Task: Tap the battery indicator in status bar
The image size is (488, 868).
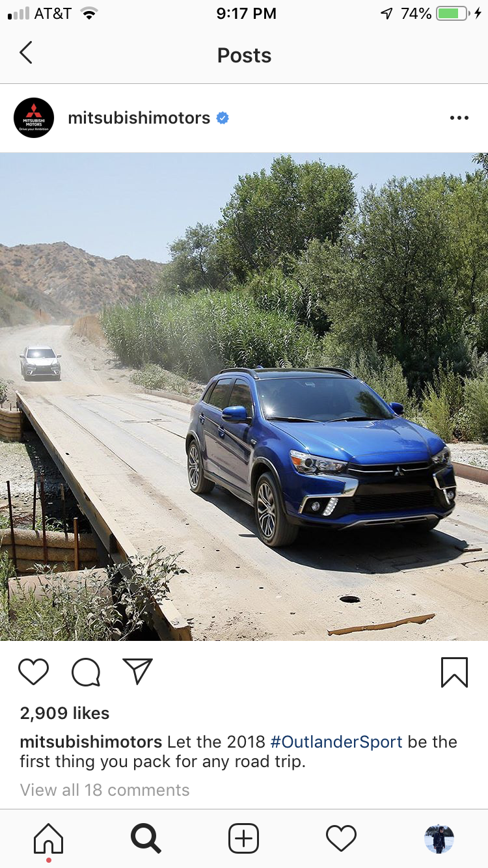Action: 453,14
